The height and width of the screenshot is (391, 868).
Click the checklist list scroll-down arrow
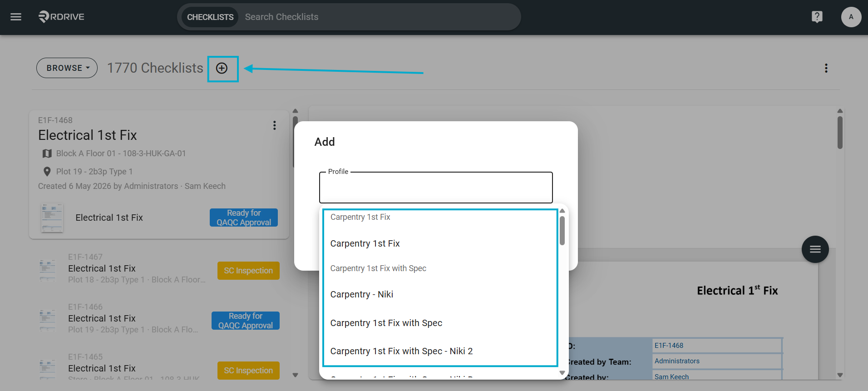point(295,375)
